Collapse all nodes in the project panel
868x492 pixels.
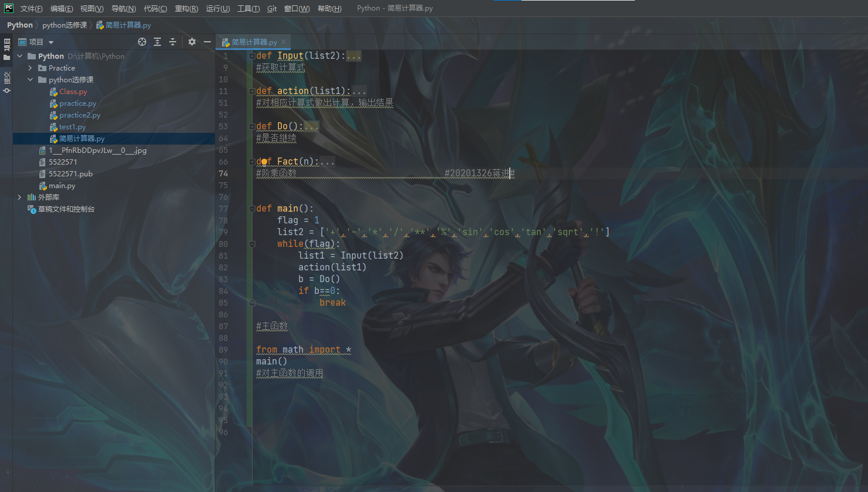(x=173, y=42)
